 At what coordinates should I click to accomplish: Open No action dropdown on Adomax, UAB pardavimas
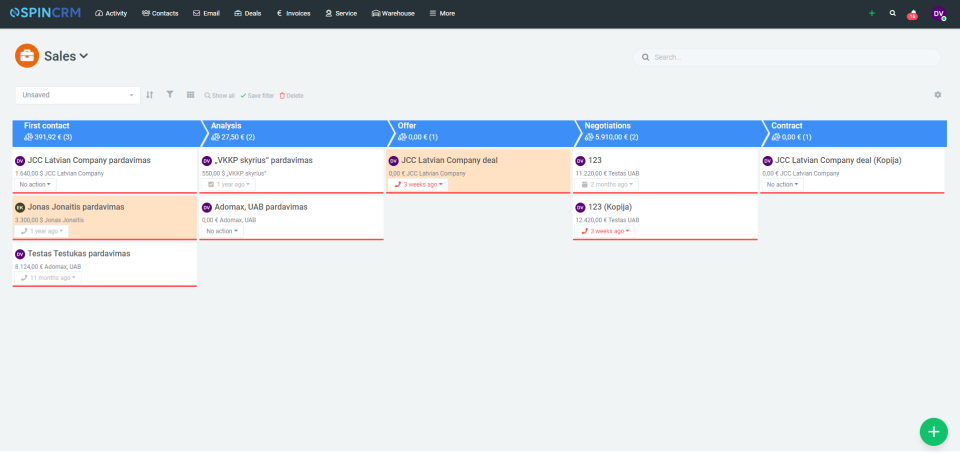pyautogui.click(x=222, y=231)
